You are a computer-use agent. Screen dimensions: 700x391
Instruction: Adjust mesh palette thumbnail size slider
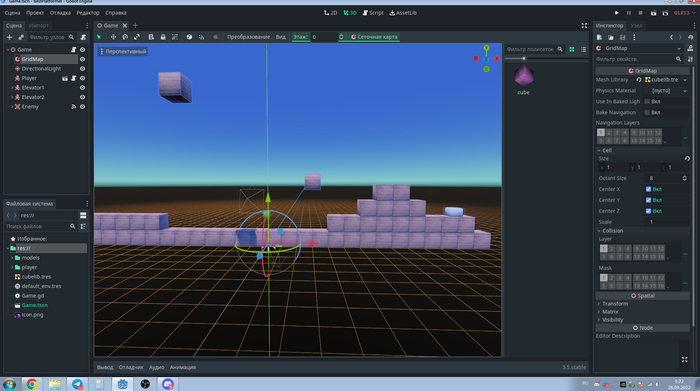[524, 58]
